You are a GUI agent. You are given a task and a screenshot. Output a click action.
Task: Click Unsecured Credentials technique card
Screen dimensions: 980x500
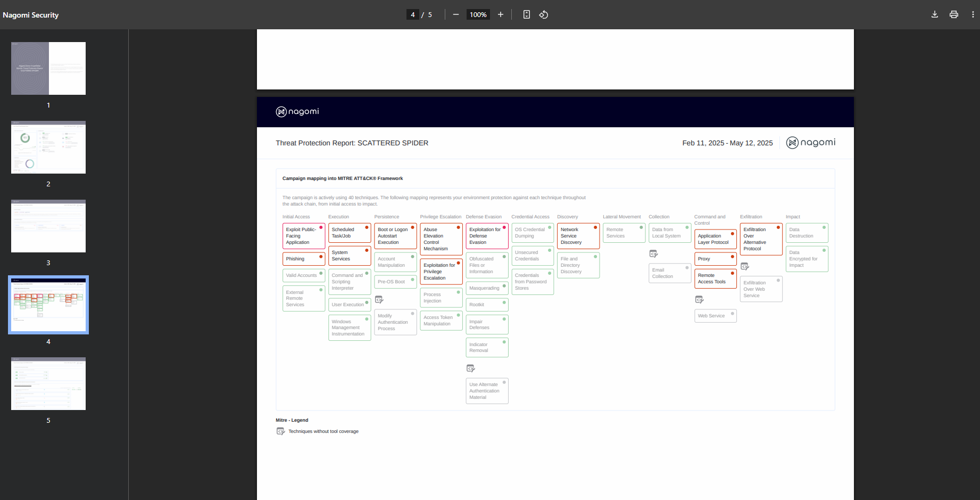click(x=533, y=256)
